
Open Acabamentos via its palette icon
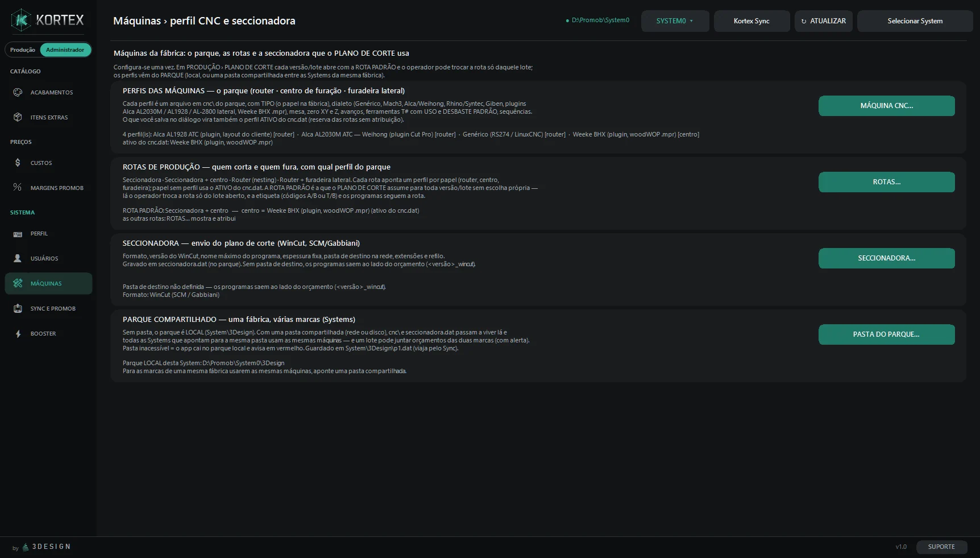(x=18, y=92)
